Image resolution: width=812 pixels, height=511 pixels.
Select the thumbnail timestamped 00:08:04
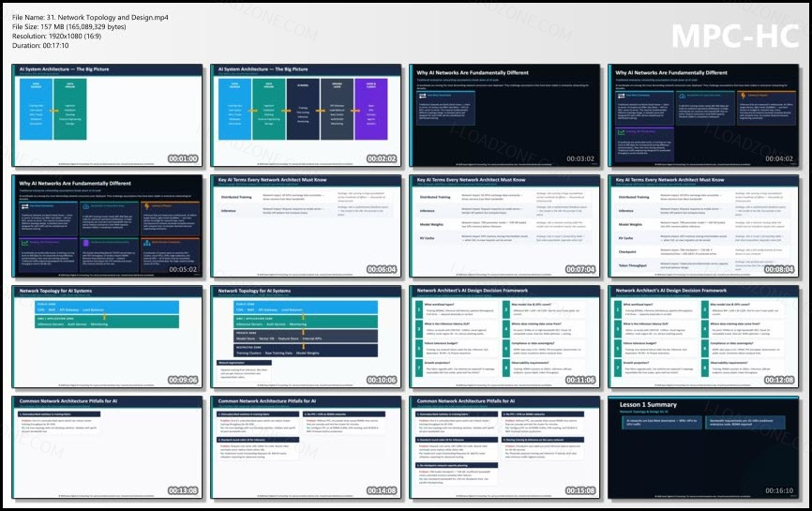704,226
